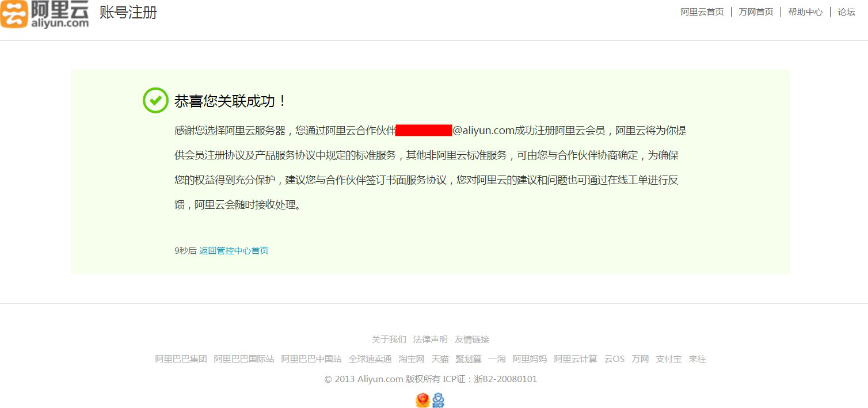Open 万网 footer link
The width and height of the screenshot is (868, 408).
click(640, 359)
